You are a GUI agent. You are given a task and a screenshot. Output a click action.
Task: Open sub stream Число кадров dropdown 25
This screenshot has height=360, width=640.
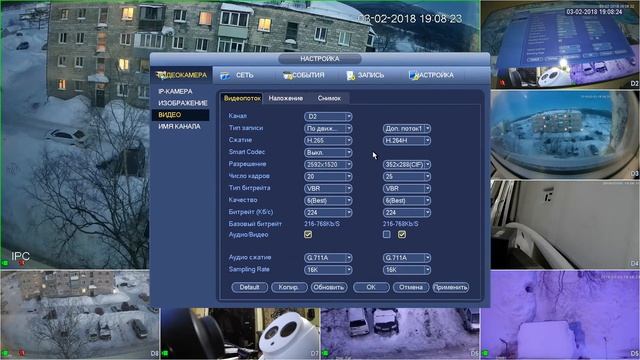[407, 177]
